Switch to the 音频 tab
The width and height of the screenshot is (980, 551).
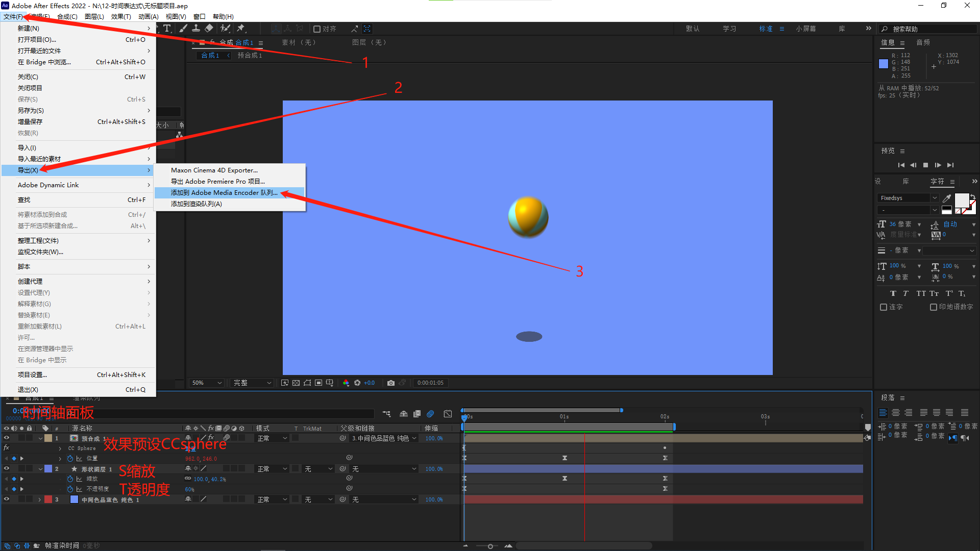pos(923,42)
